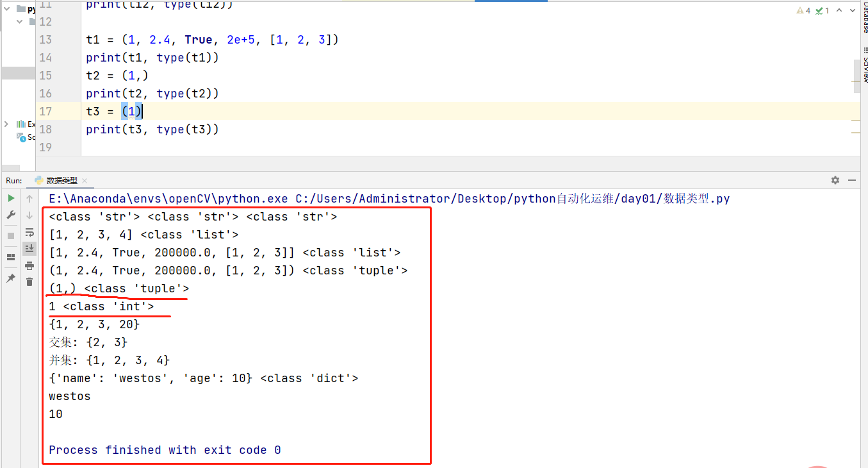Image resolution: width=868 pixels, height=468 pixels.
Task: Click output line "[1, 2, 3, 4] <class 'list'>"
Action: click(x=143, y=235)
